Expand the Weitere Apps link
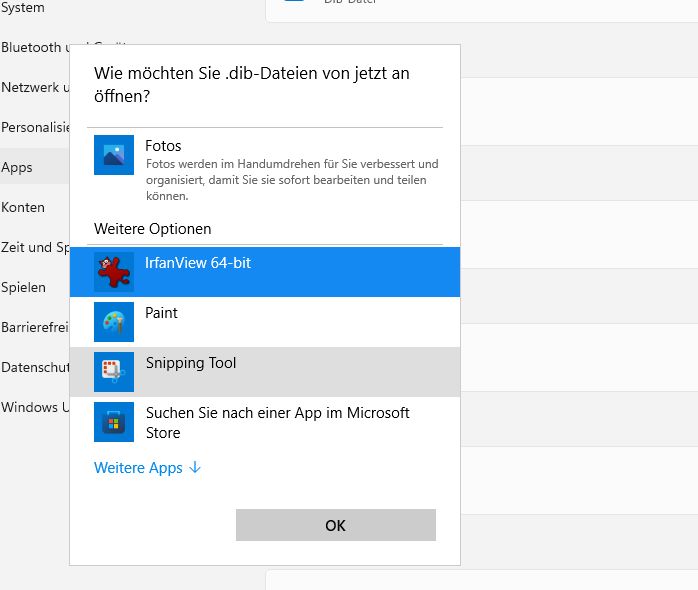Screen dimensions: 698x590 (x=147, y=468)
